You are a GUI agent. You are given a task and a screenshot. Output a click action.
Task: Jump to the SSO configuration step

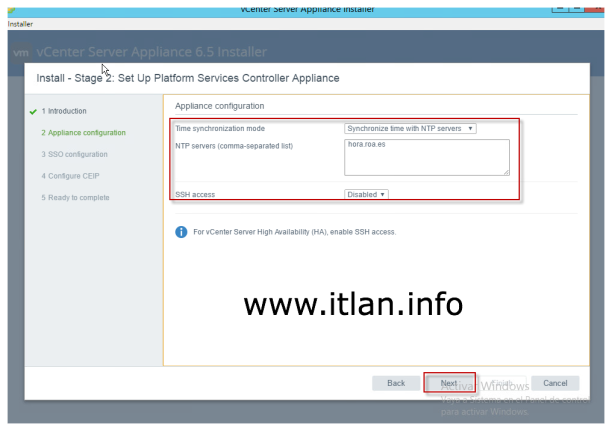click(x=75, y=154)
